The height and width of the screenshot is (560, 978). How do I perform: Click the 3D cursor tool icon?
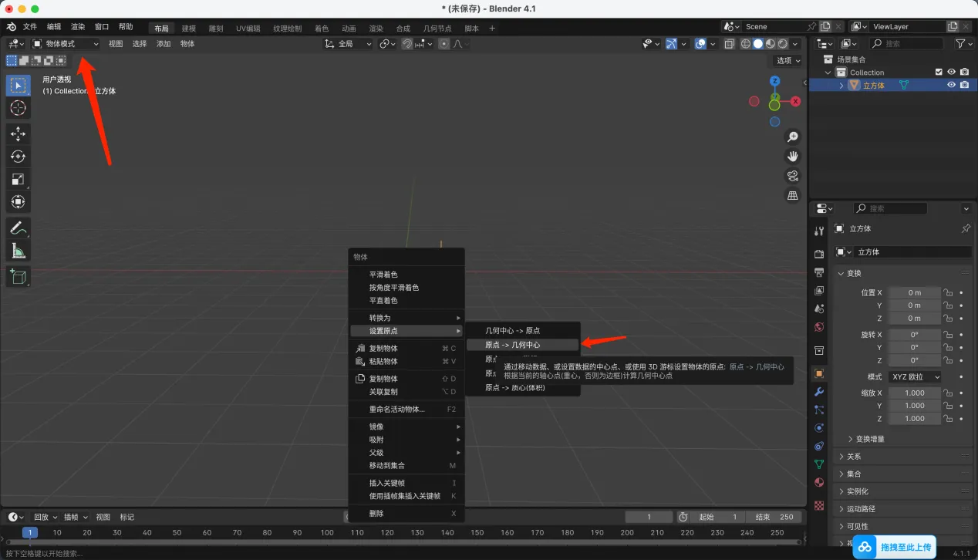pyautogui.click(x=19, y=108)
